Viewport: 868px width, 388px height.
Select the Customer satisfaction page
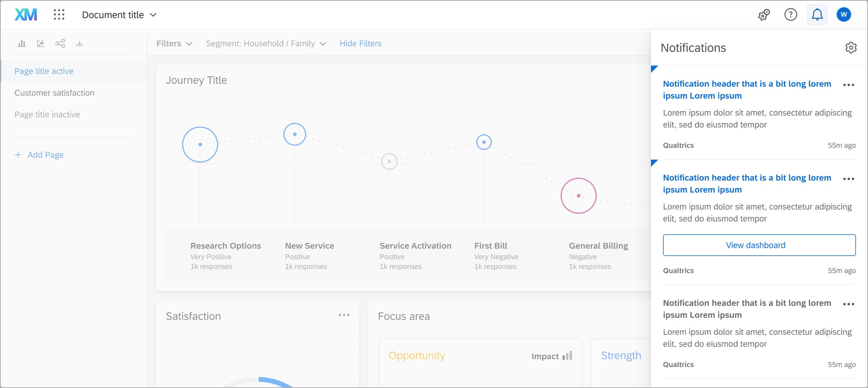pyautogui.click(x=55, y=93)
